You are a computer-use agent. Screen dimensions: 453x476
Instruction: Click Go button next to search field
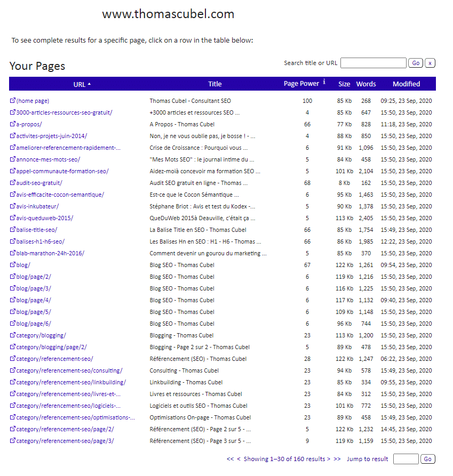pos(416,63)
